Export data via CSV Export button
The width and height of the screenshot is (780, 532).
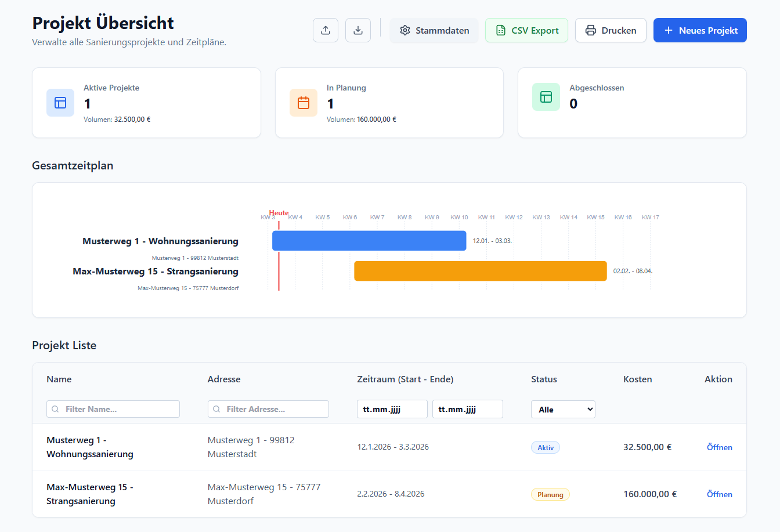[526, 30]
